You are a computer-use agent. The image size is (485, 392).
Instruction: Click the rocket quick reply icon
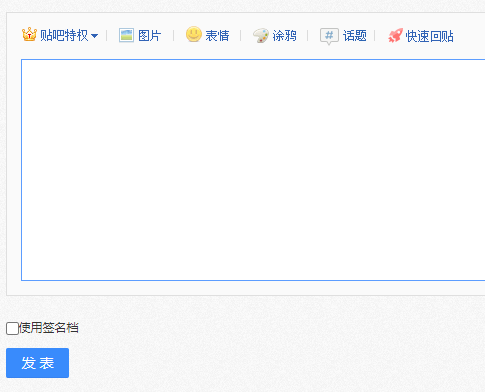[x=396, y=35]
